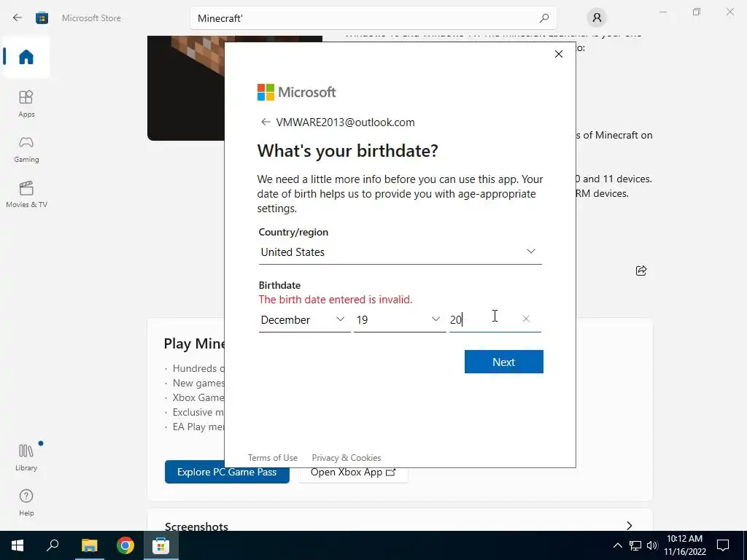Open taskbar search
Screen dimensions: 747x560
[53, 545]
